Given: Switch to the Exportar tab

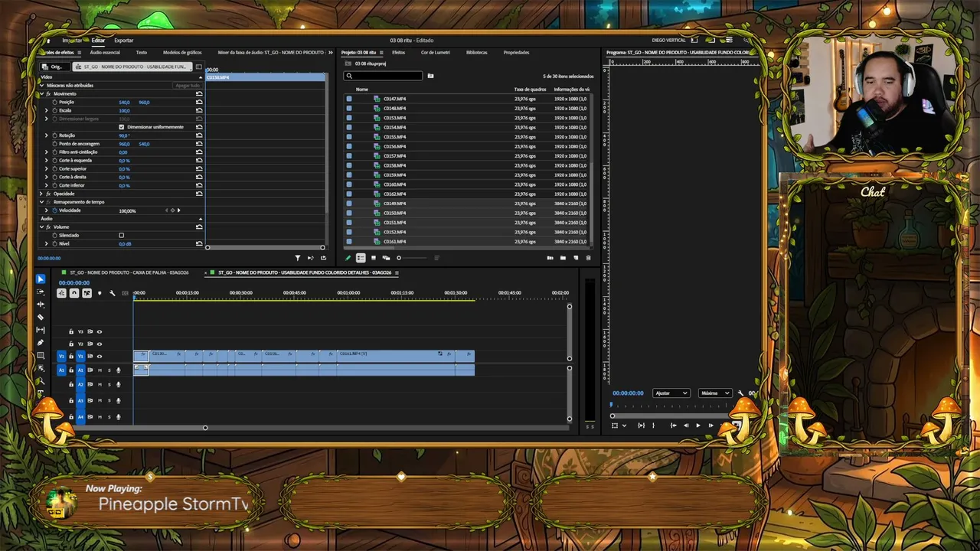Looking at the screenshot, I should (x=124, y=41).
